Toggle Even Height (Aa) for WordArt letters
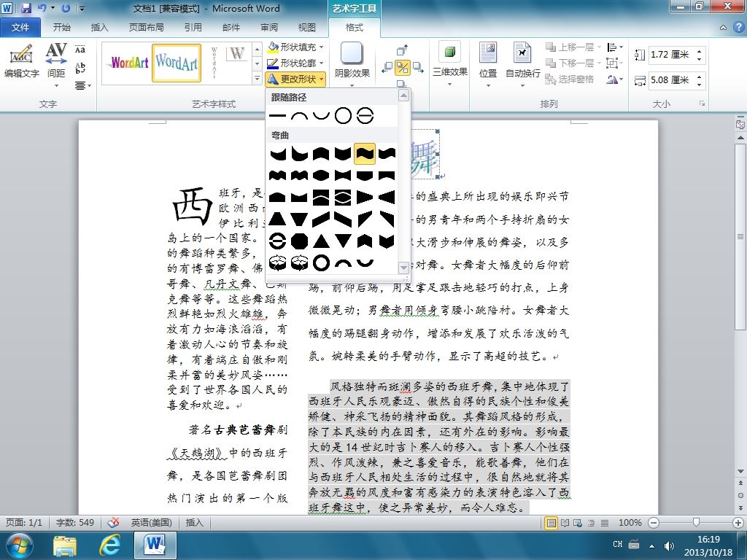Screen dimensions: 747x560 [x=80, y=50]
